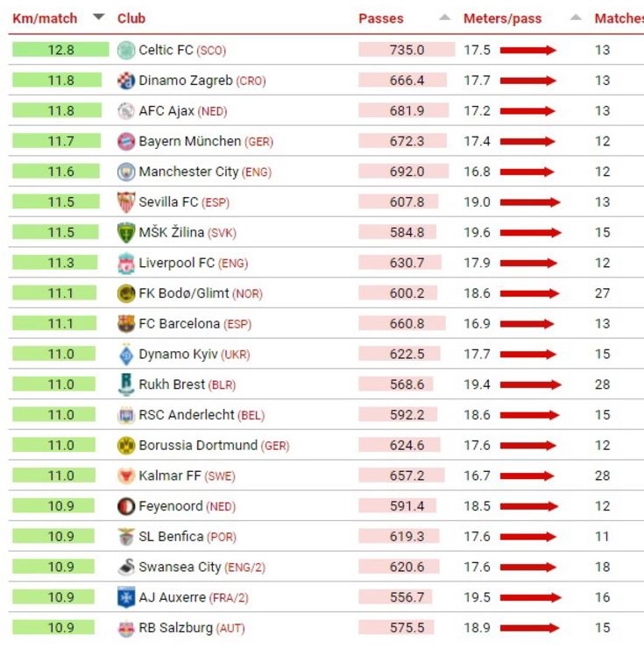Click the Sevilla FC crest
This screenshot has height=648, width=644.
[x=126, y=202]
